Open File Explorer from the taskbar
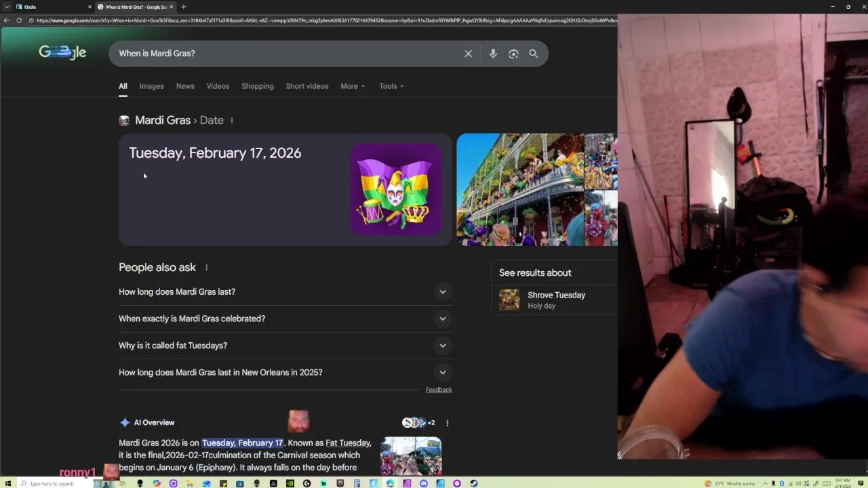868x488 pixels. [x=190, y=483]
